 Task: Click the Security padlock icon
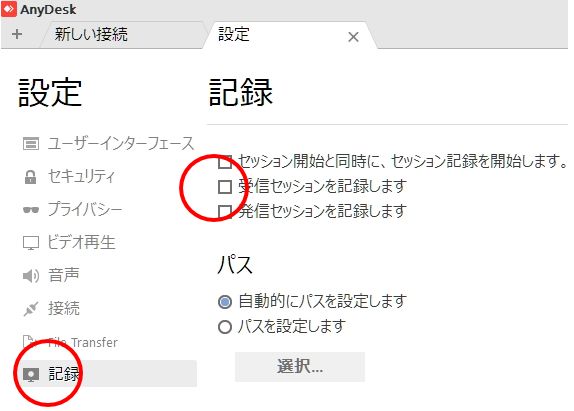30,177
